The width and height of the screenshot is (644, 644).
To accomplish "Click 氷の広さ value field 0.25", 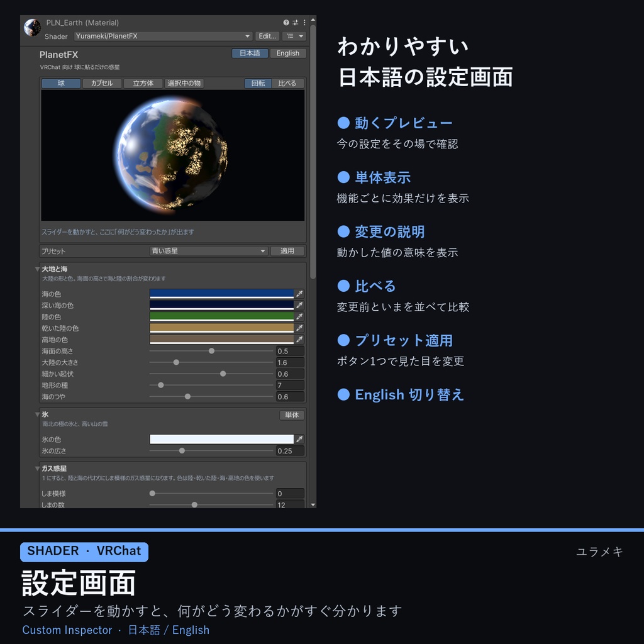I will [290, 450].
